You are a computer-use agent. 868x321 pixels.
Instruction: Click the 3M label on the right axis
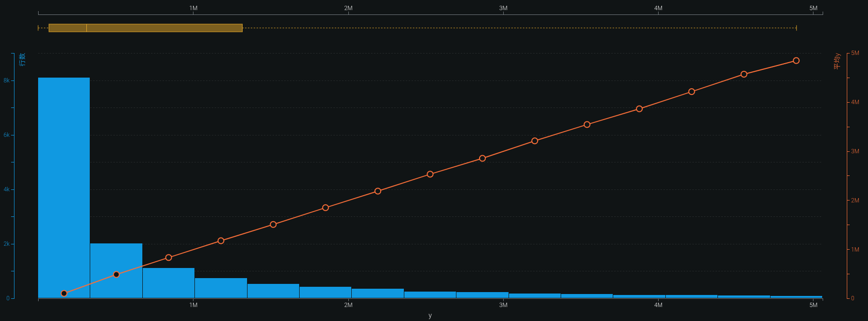pos(855,151)
